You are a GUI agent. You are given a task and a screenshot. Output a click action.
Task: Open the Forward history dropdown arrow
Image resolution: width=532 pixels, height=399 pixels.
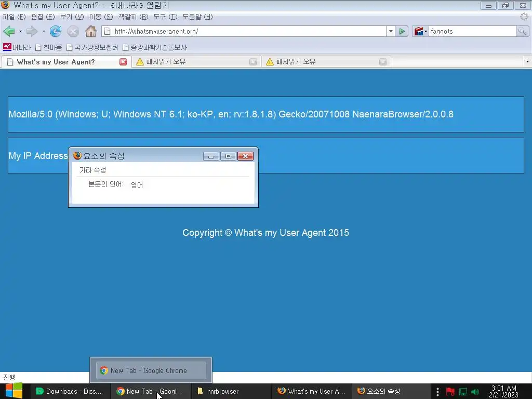pyautogui.click(x=44, y=32)
